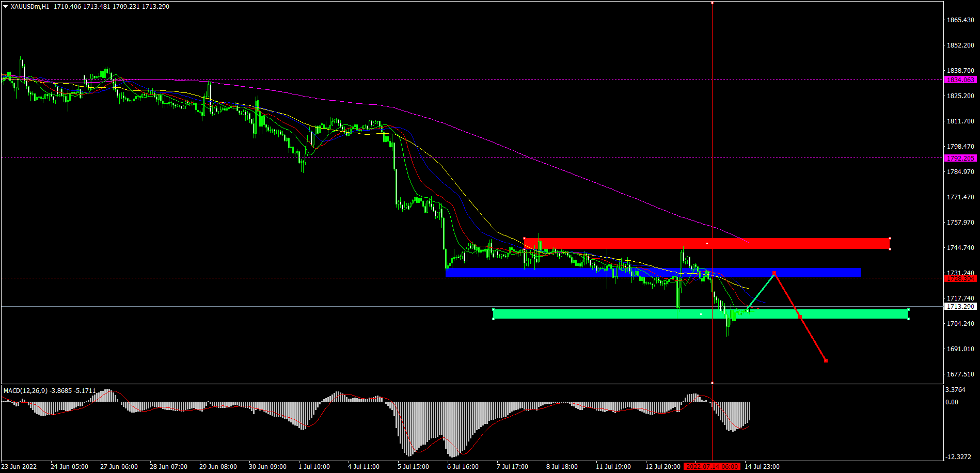The image size is (980, 473).
Task: Click time axis label 6 Jul 16:00
Action: pos(463,467)
